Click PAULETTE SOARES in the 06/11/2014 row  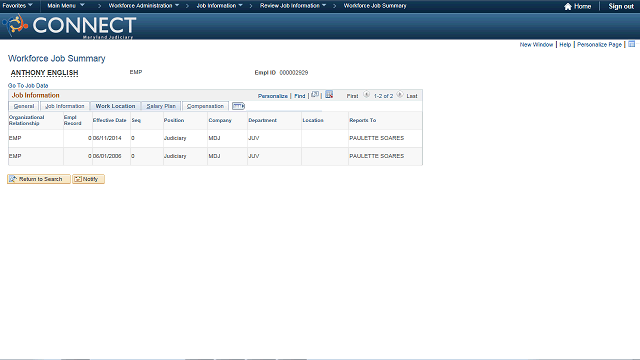pos(376,138)
